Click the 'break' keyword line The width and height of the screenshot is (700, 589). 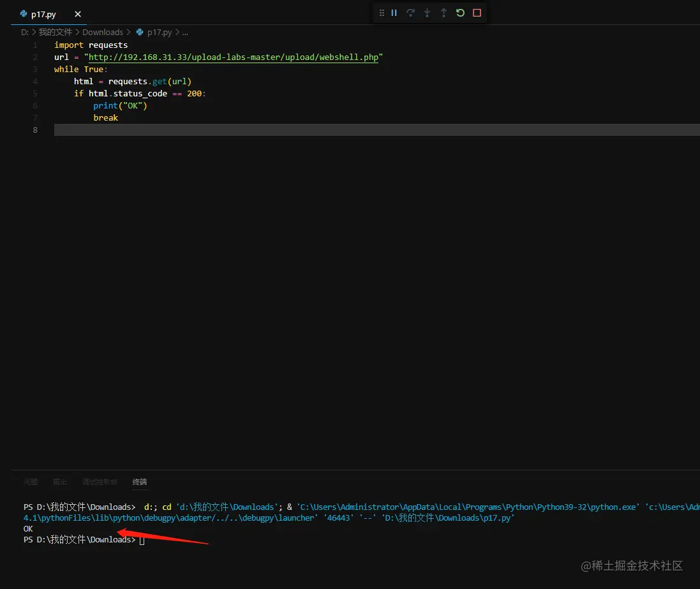106,118
